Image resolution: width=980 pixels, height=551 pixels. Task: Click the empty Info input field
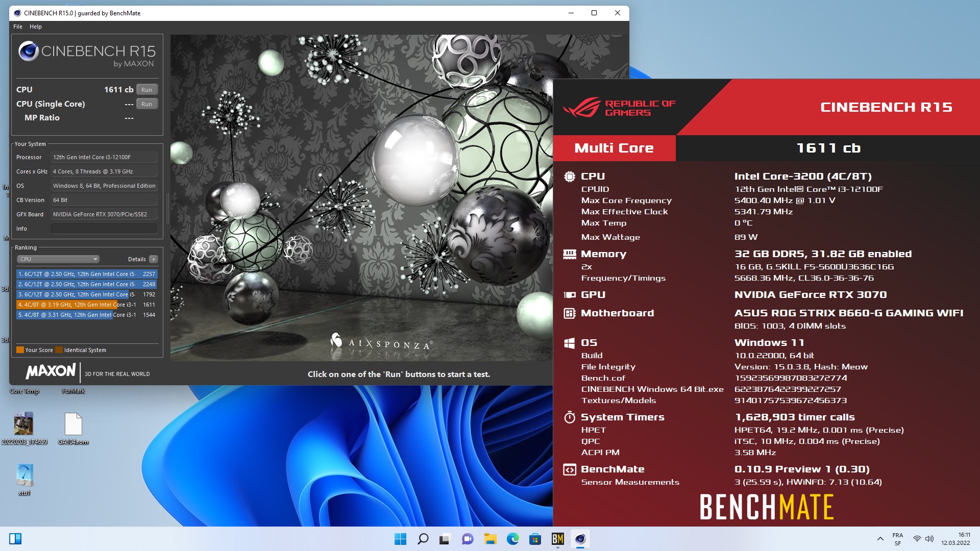(x=104, y=229)
